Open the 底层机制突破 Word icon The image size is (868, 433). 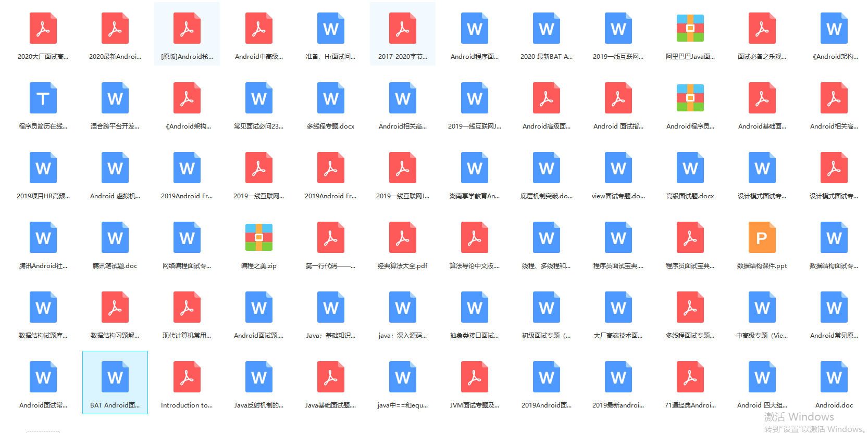pyautogui.click(x=547, y=168)
